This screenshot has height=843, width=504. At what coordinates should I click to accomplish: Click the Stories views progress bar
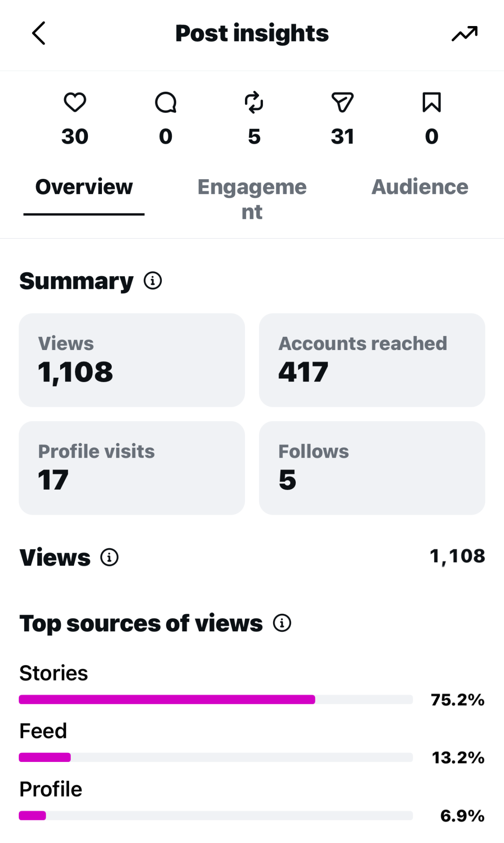pyautogui.click(x=216, y=699)
